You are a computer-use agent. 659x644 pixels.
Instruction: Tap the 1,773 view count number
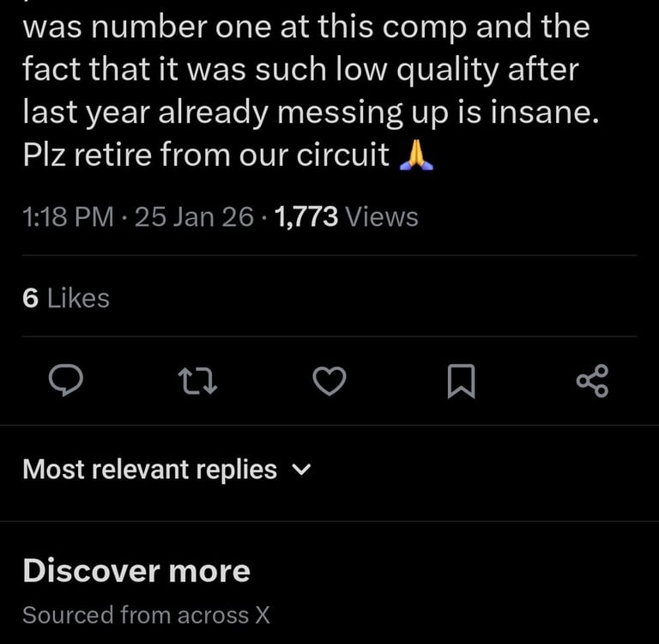tap(306, 216)
